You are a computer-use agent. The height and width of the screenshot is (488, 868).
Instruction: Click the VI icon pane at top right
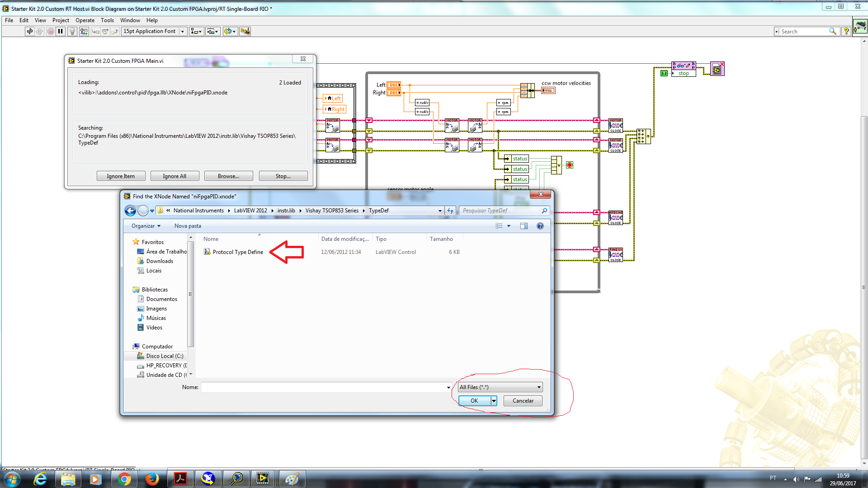click(860, 26)
